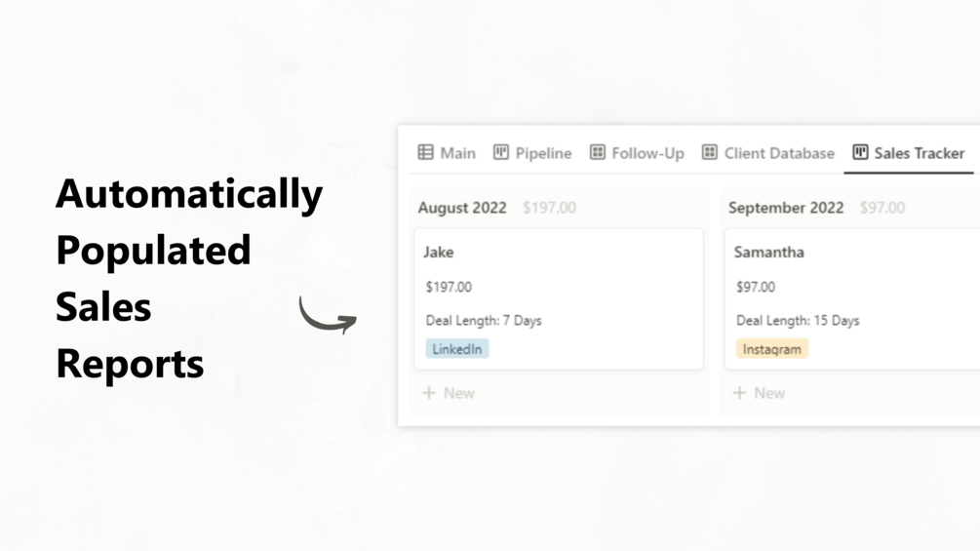The height and width of the screenshot is (551, 980).
Task: Select the Sales Tracker tab
Action: click(919, 153)
